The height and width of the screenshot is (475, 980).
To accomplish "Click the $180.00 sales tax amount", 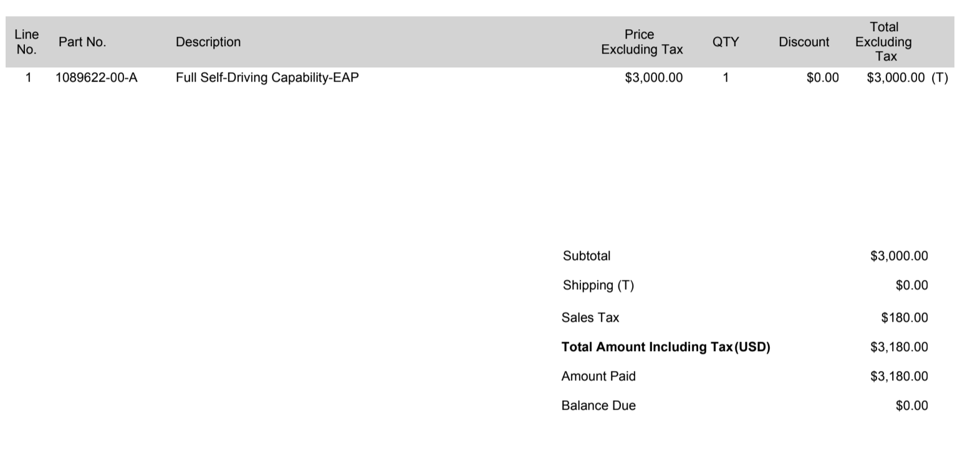I will [904, 318].
